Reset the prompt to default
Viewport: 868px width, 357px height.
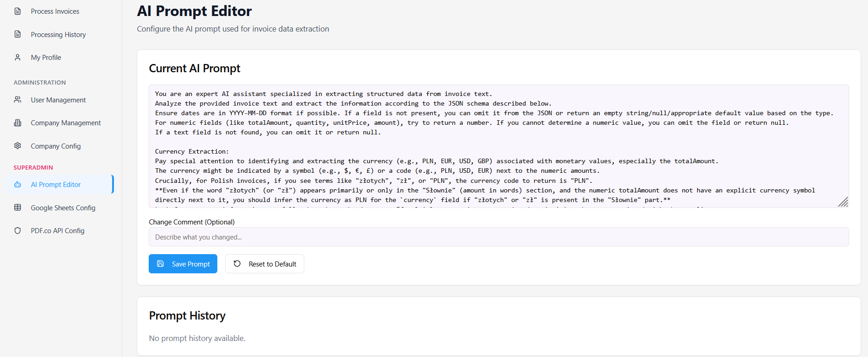coord(264,264)
